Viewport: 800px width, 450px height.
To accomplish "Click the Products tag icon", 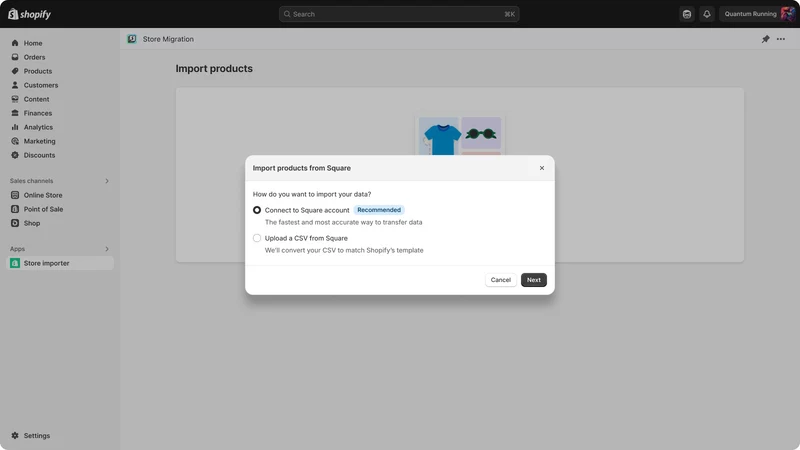I will 15,71.
